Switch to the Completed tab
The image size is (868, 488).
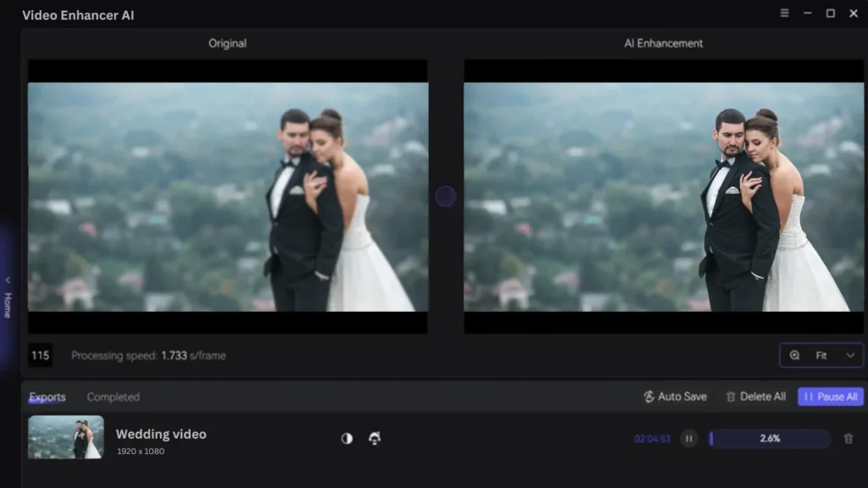(113, 396)
